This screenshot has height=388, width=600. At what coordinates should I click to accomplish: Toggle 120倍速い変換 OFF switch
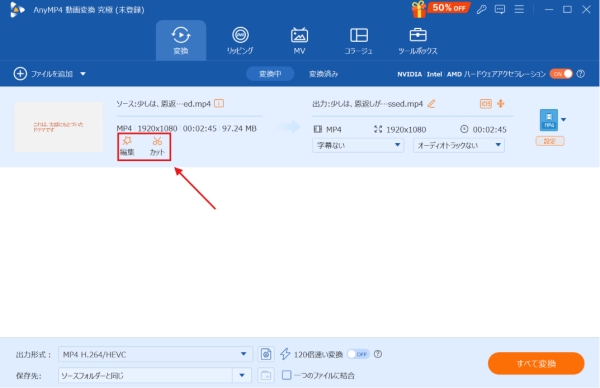tap(358, 354)
